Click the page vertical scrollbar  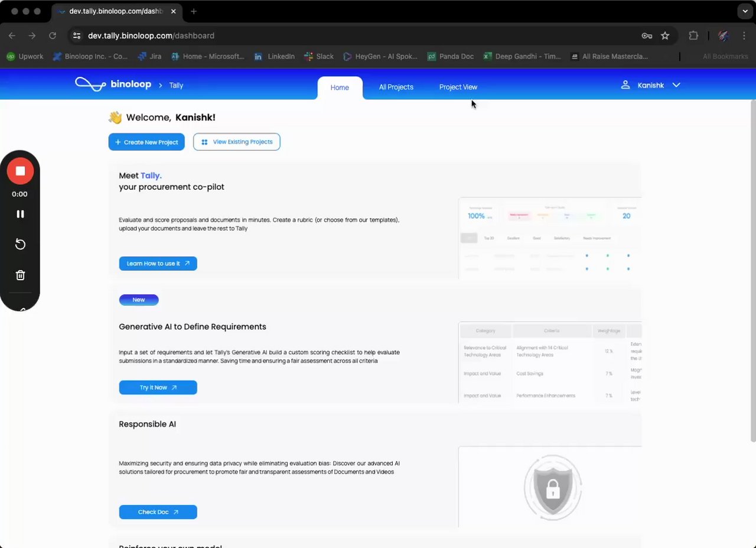click(752, 271)
